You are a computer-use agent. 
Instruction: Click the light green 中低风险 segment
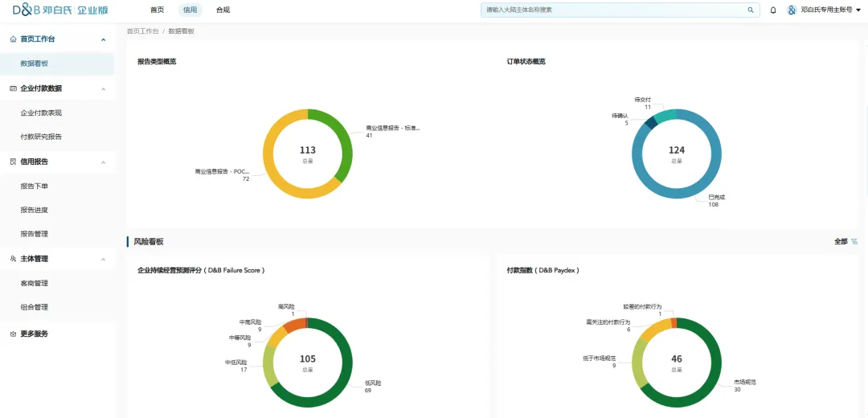pos(269,366)
